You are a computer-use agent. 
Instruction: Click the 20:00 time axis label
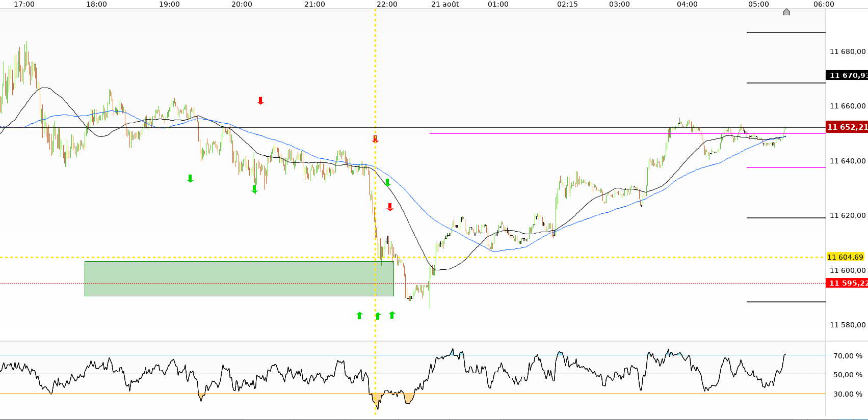[242, 4]
